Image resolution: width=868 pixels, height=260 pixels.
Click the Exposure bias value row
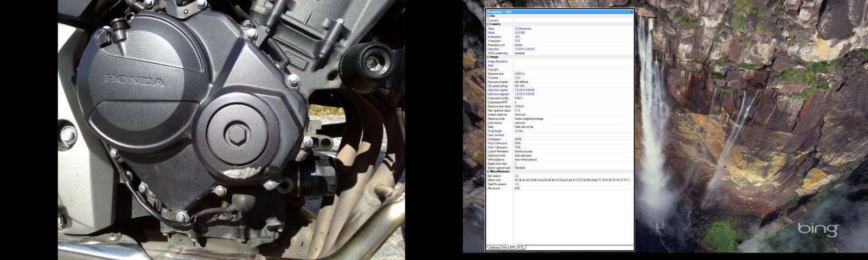pos(559,106)
